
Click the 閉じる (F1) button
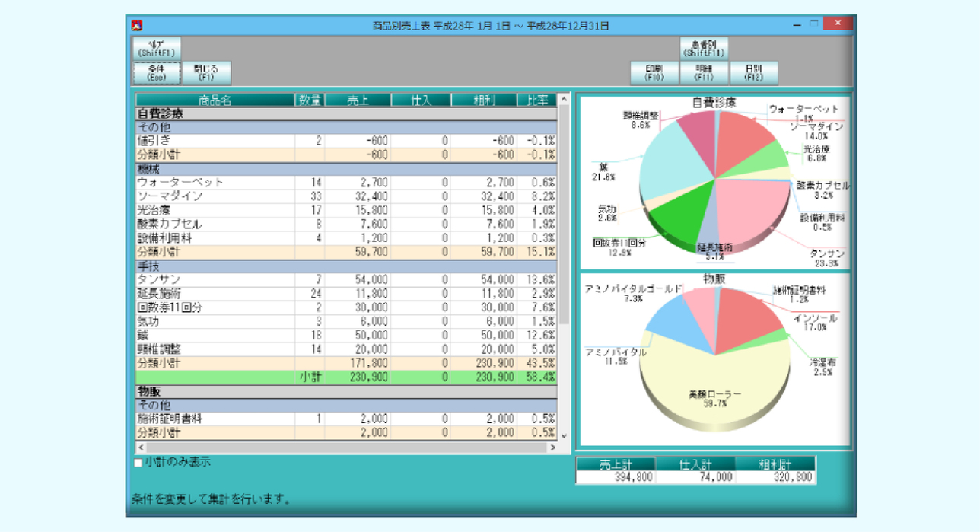(x=206, y=73)
